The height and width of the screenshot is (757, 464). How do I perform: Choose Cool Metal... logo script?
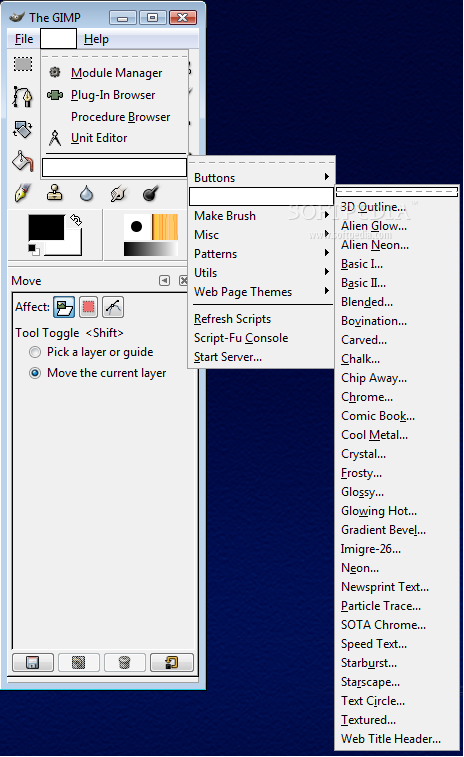pyautogui.click(x=397, y=435)
